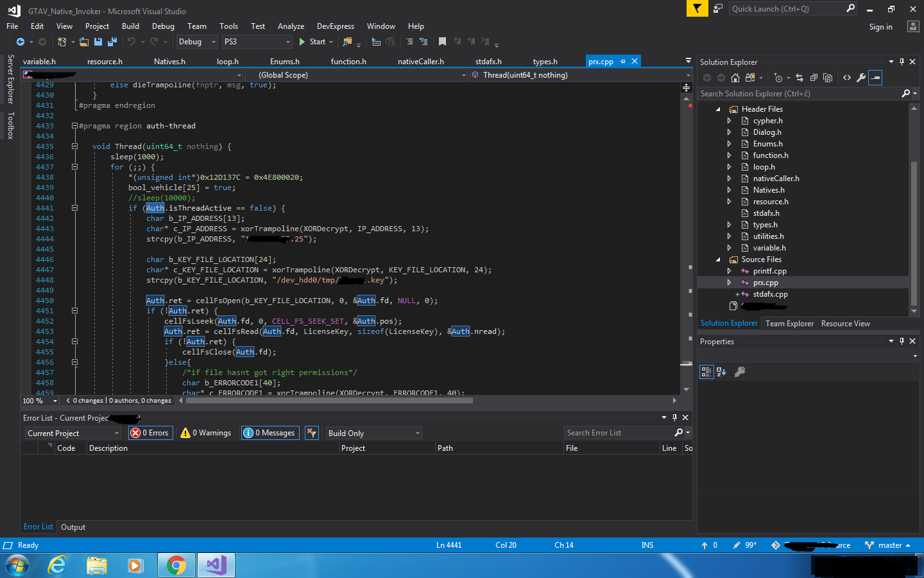Toggle the 0 Warnings filter button
The width and height of the screenshot is (924, 578).
pyautogui.click(x=206, y=433)
